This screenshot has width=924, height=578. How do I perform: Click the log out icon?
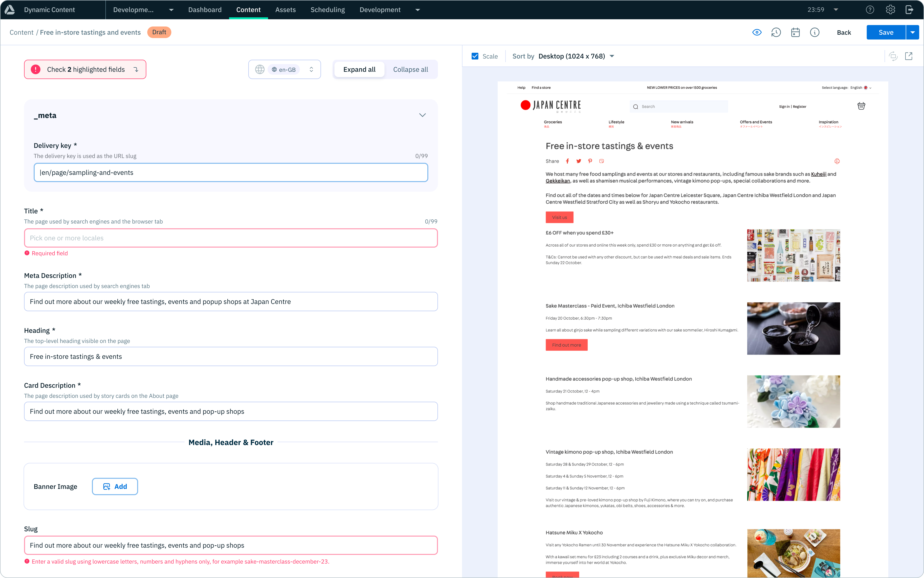coord(910,10)
